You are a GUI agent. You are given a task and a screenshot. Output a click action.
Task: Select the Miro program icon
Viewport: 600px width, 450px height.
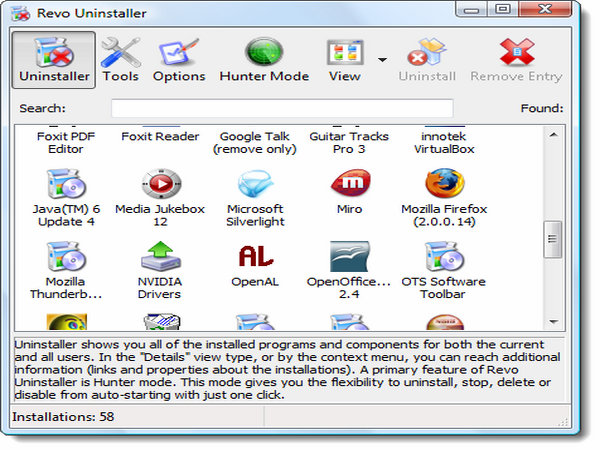(x=349, y=185)
